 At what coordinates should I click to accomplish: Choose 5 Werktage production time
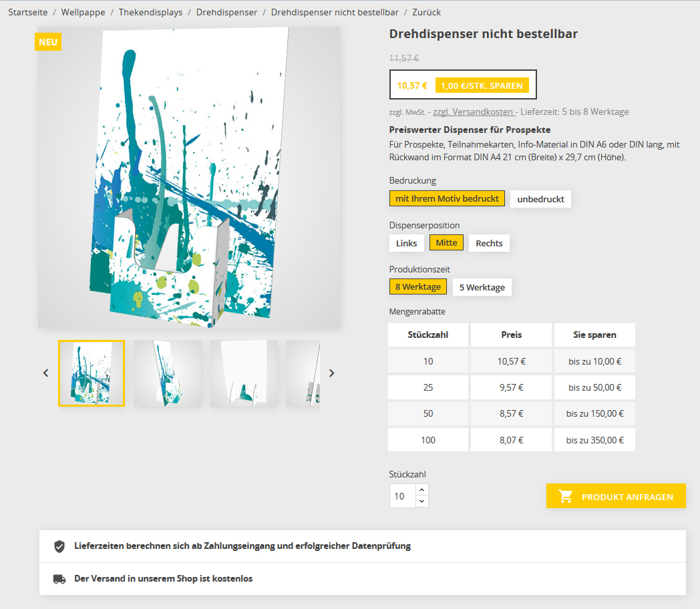[482, 287]
